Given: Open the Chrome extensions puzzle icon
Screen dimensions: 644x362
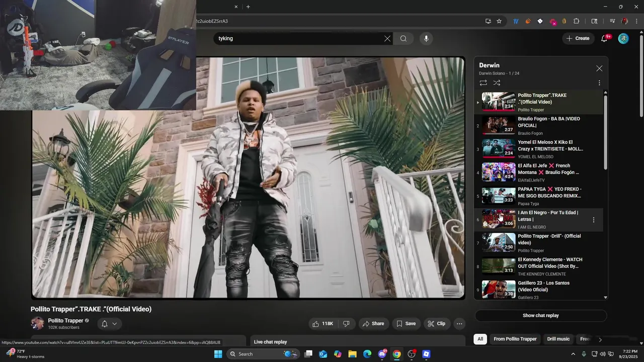Looking at the screenshot, I should click(577, 21).
